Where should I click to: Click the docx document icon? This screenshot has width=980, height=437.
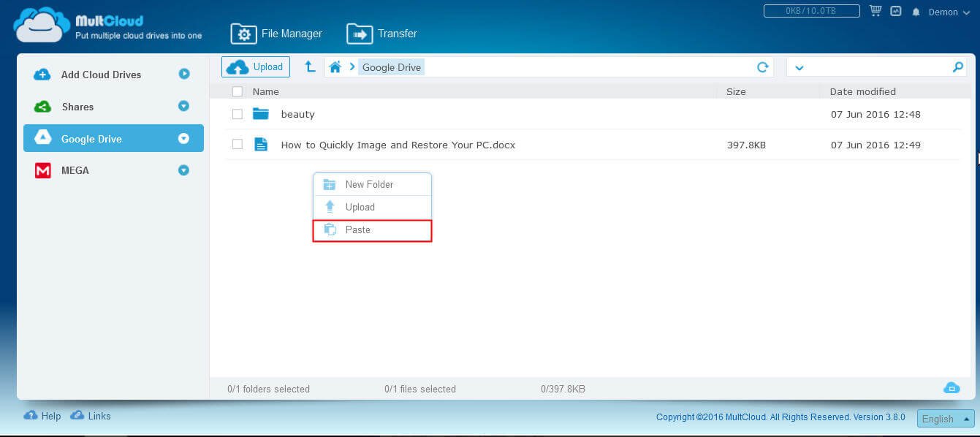click(261, 145)
